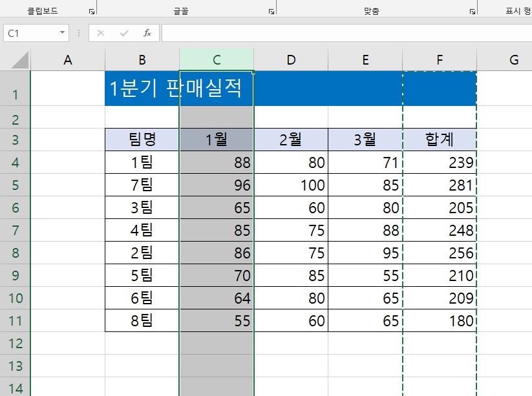532x396 pixels.
Task: Click the Insert Function fx icon
Action: pos(147,33)
